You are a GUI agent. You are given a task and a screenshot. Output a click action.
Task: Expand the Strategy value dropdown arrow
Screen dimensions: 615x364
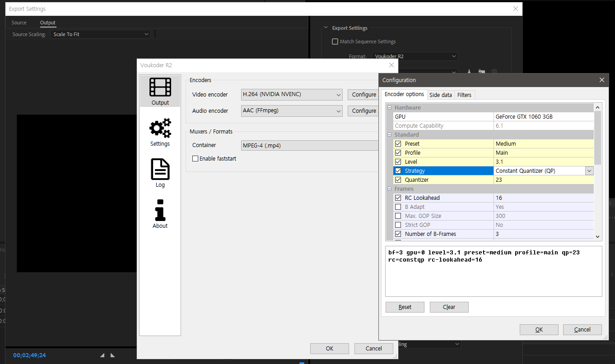click(589, 171)
